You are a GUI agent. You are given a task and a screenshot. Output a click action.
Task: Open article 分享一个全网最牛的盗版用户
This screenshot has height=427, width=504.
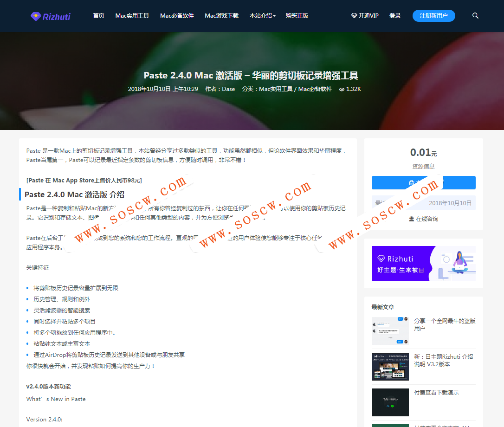click(x=445, y=324)
